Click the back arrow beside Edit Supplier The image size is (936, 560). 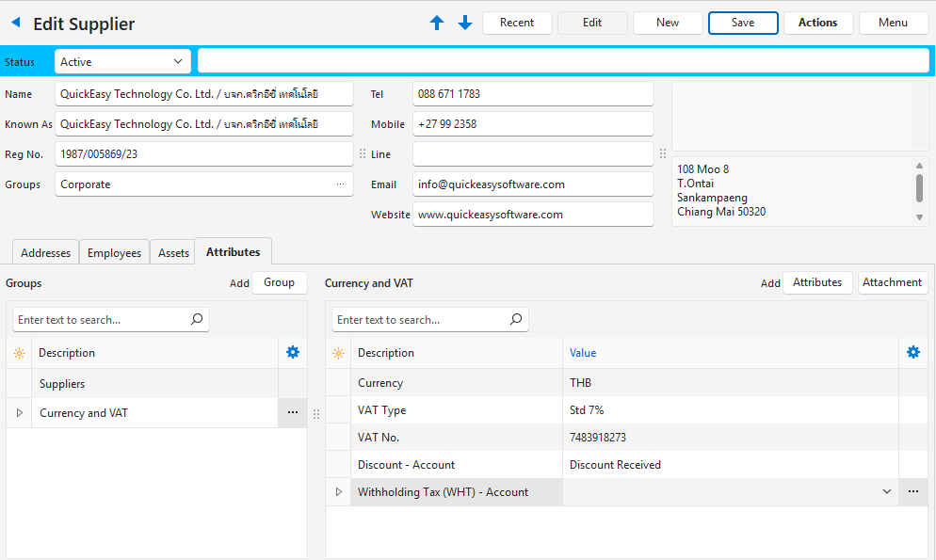(x=15, y=23)
